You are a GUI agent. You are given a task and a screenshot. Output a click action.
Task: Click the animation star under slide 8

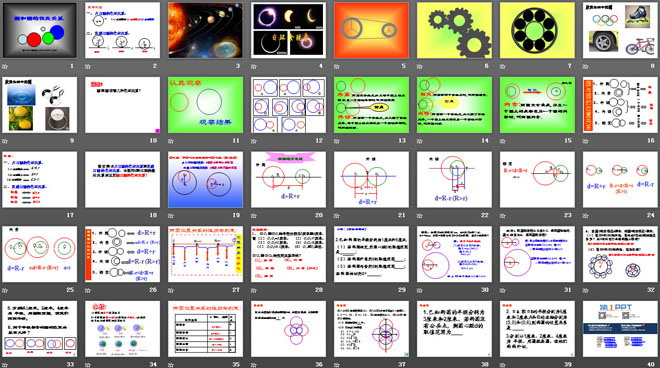pyautogui.click(x=585, y=67)
